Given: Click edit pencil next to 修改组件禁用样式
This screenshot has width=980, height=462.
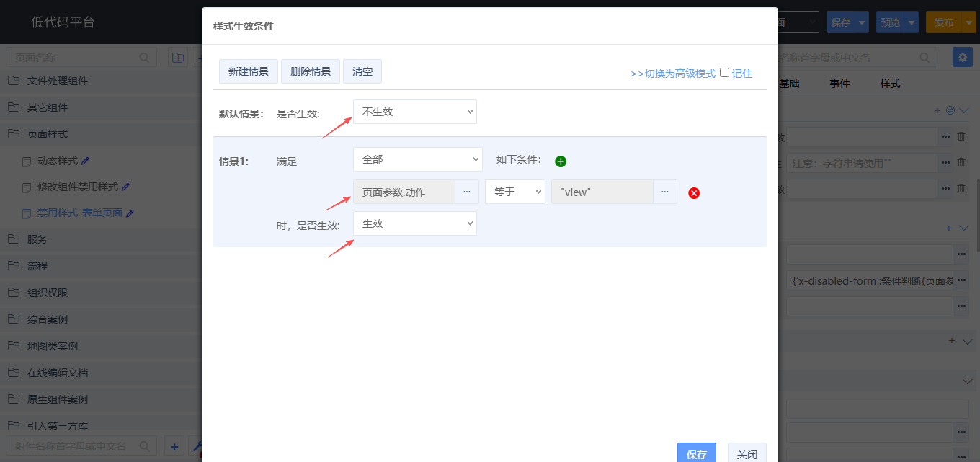Looking at the screenshot, I should [x=126, y=187].
